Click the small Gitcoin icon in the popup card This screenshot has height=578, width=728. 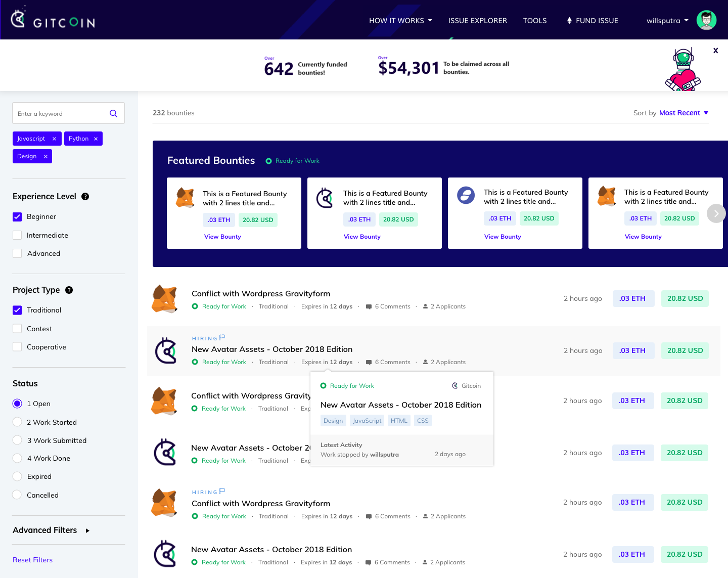point(455,386)
